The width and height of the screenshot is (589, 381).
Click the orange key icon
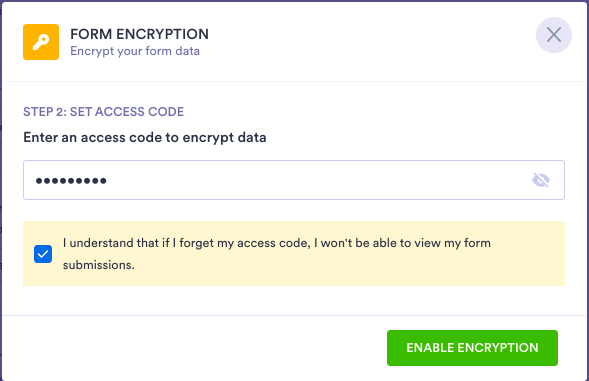pyautogui.click(x=41, y=42)
